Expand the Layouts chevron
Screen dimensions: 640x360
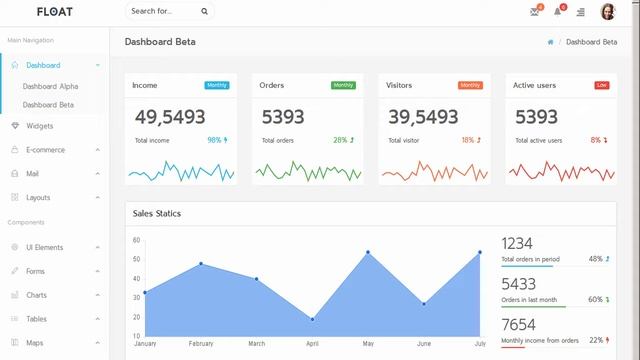(98, 198)
